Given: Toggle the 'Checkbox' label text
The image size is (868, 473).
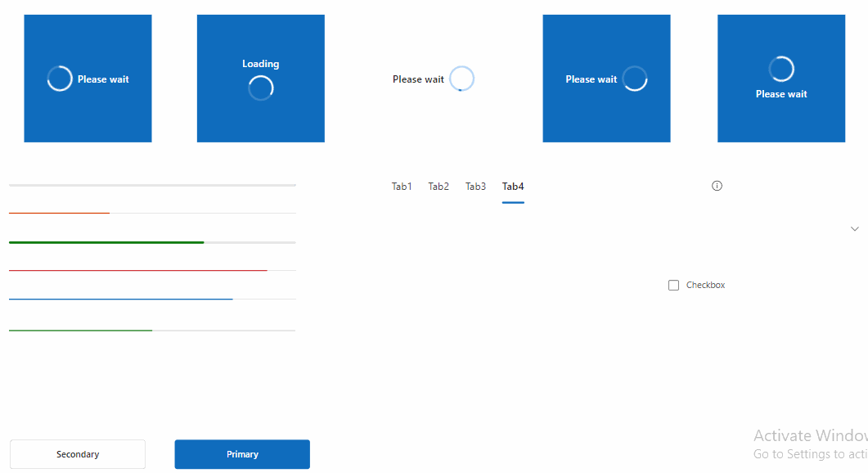Looking at the screenshot, I should [x=705, y=285].
